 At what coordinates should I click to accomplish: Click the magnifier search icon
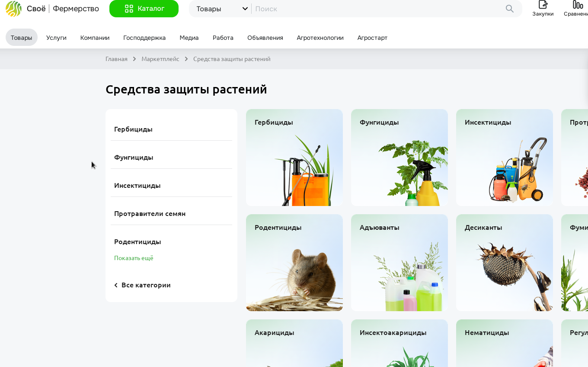pos(510,9)
